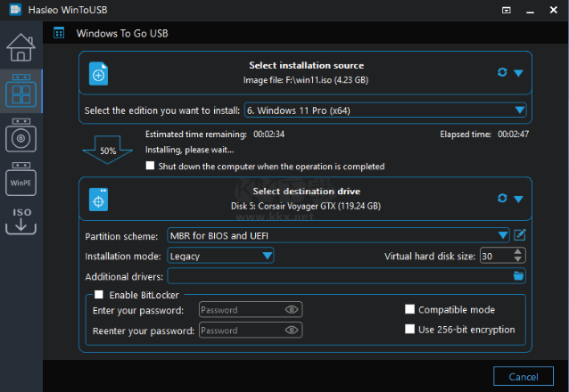The height and width of the screenshot is (392, 569).
Task: Open the Home page in sidebar
Action: (20, 49)
